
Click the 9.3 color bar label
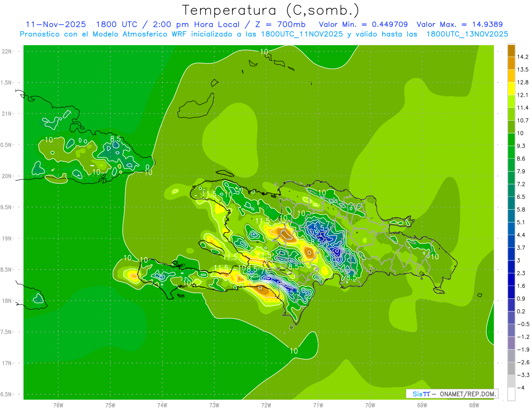[521, 146]
